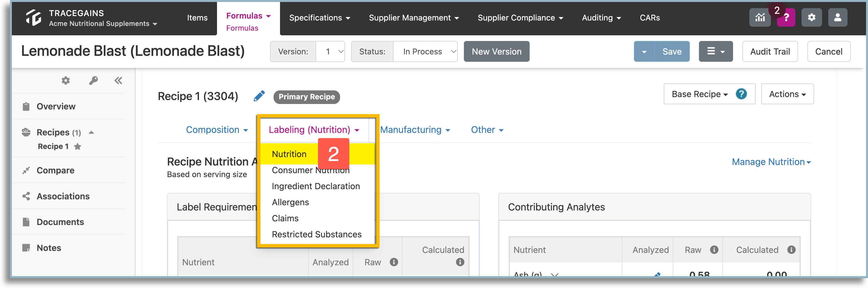Select Restricted Substances menu entry
The width and height of the screenshot is (868, 288).
316,234
